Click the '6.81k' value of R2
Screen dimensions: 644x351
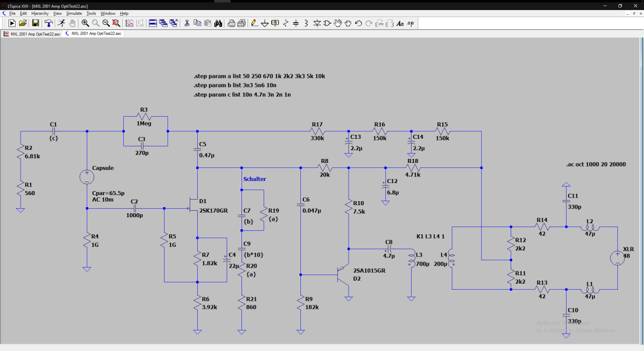coord(33,156)
